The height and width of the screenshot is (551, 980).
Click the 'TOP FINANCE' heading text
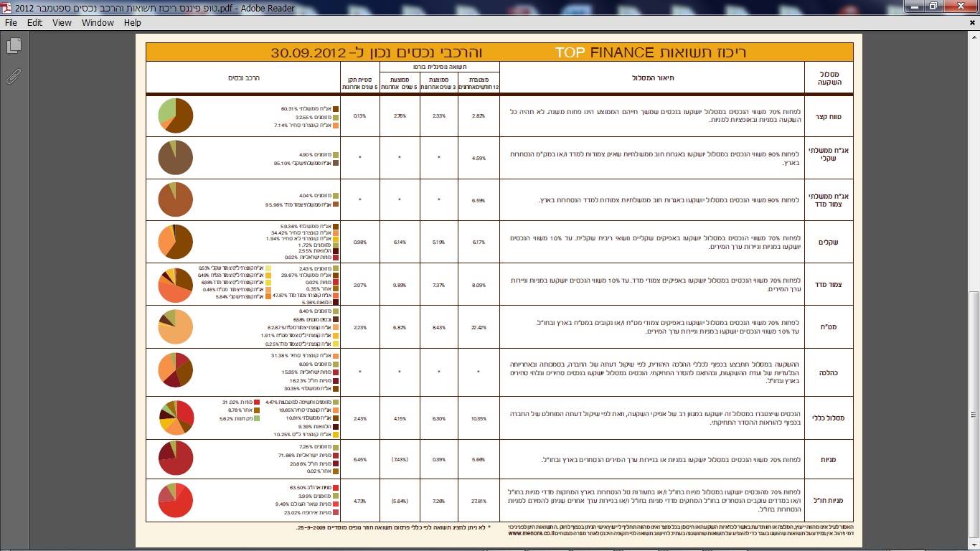click(604, 52)
